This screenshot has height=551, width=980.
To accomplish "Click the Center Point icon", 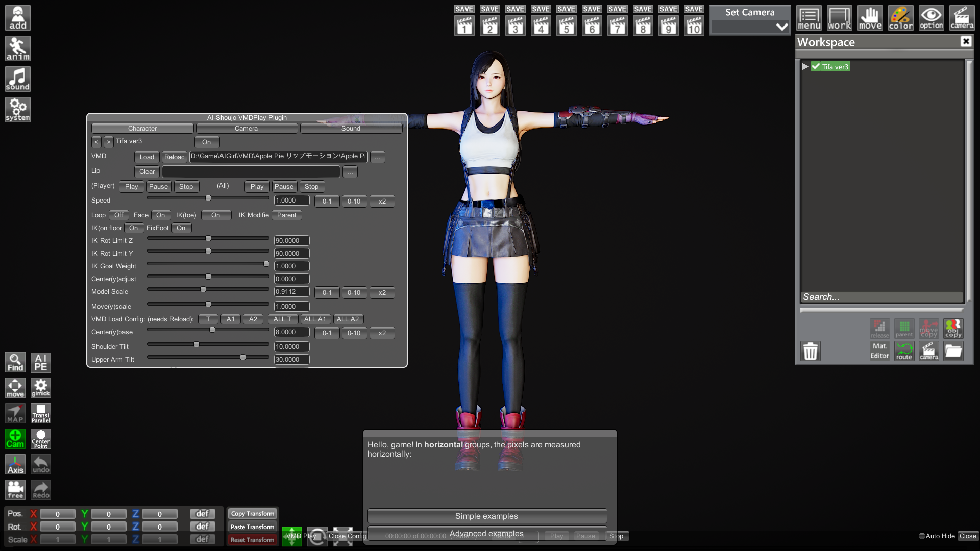I will (x=41, y=439).
